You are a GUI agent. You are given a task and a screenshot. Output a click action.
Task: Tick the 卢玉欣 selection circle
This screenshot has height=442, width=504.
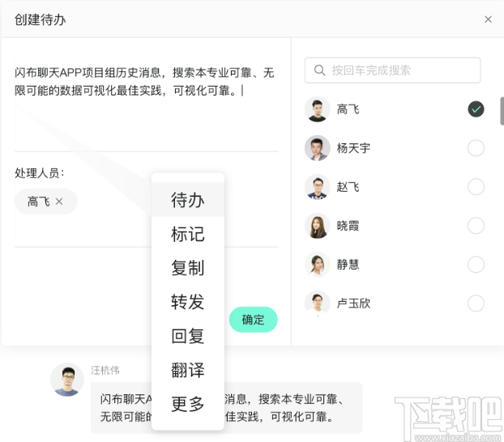(x=476, y=304)
